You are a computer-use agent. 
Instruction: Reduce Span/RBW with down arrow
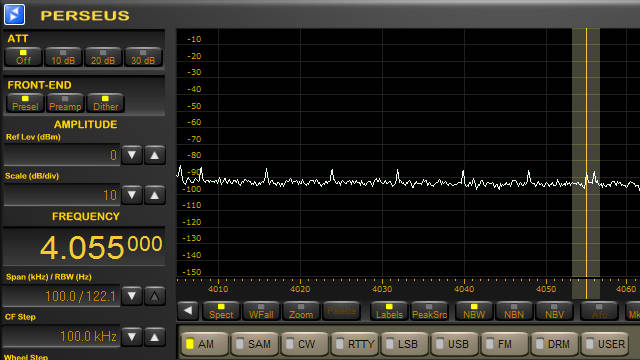click(131, 296)
